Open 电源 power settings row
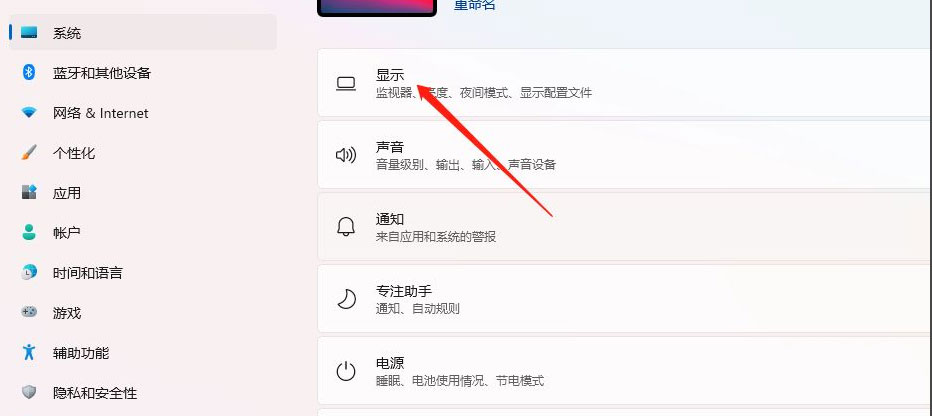This screenshot has width=932, height=416. coord(625,371)
